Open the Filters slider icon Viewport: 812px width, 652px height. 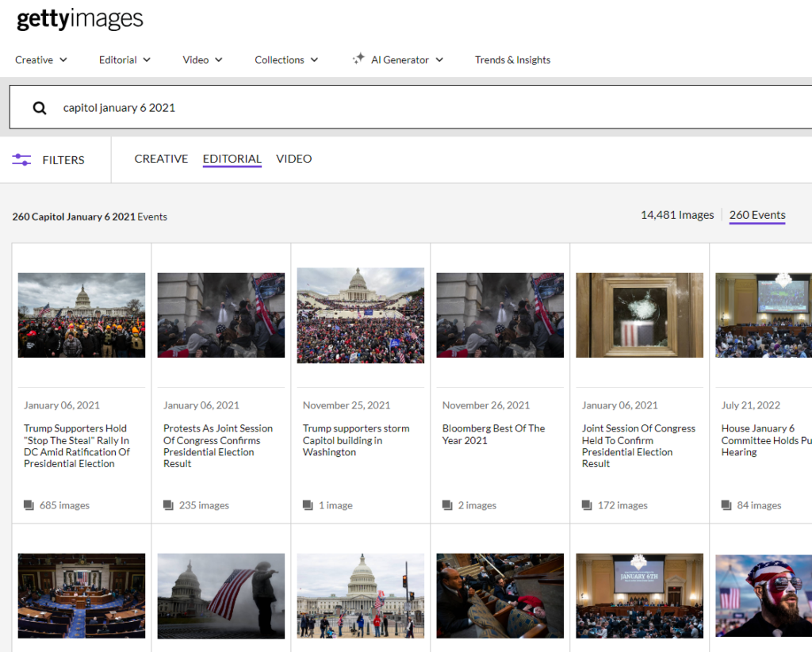(21, 160)
